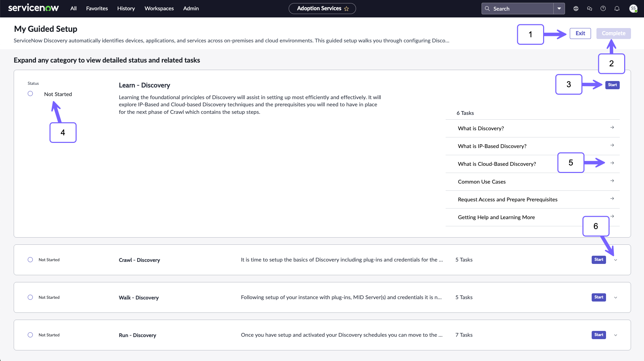
Task: Open the notifications bell
Action: point(617,9)
